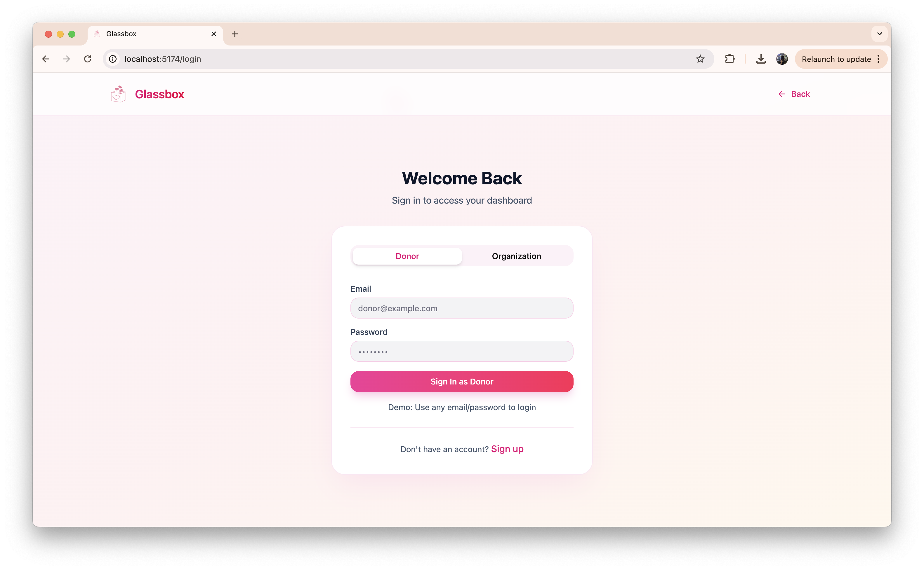
Task: Open the downloads icon in the toolbar
Action: [761, 59]
